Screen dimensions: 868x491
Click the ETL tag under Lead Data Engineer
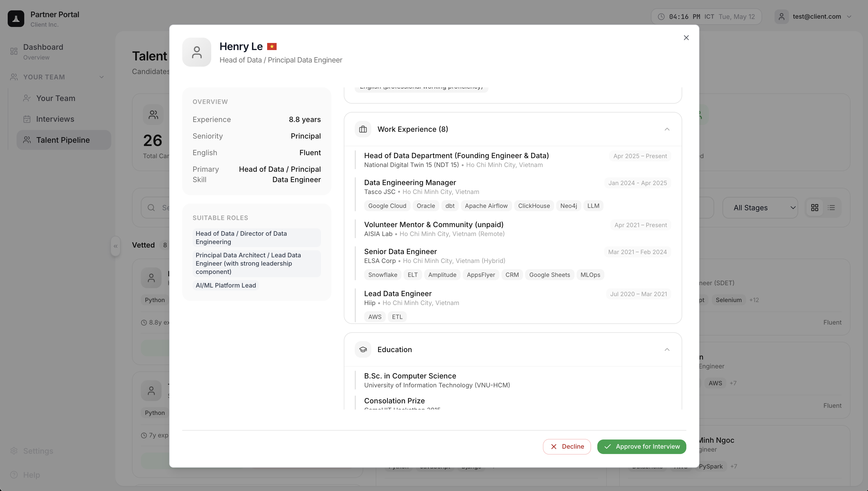click(397, 317)
